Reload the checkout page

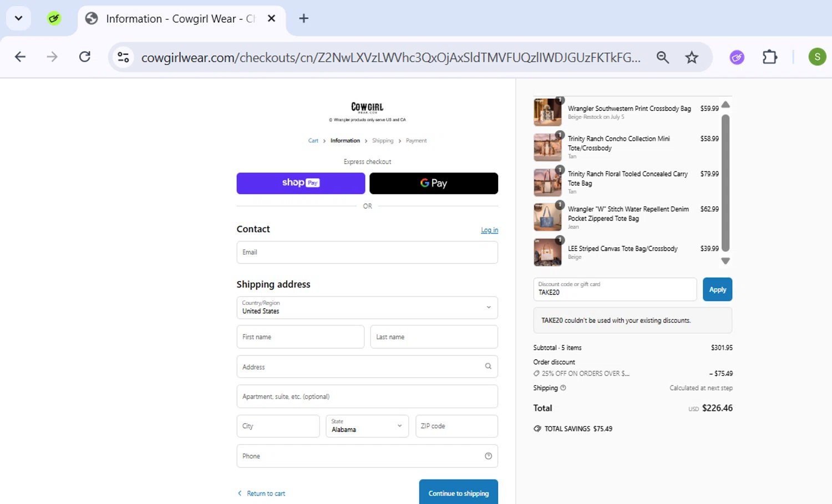[x=84, y=57]
